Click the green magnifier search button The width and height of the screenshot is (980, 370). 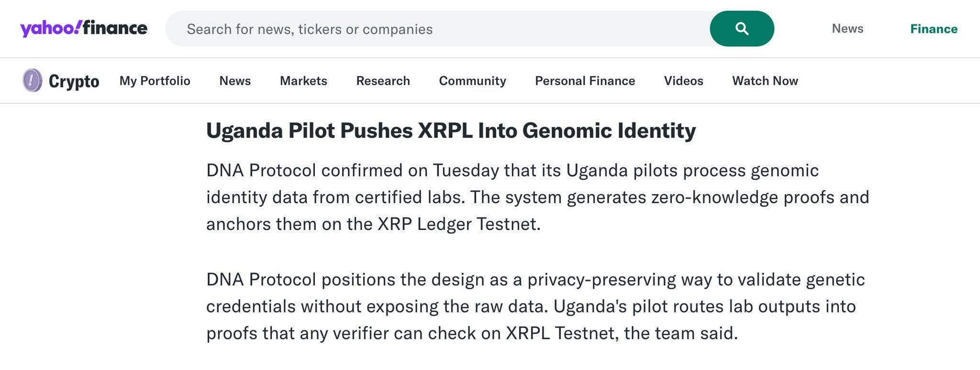coord(742,29)
